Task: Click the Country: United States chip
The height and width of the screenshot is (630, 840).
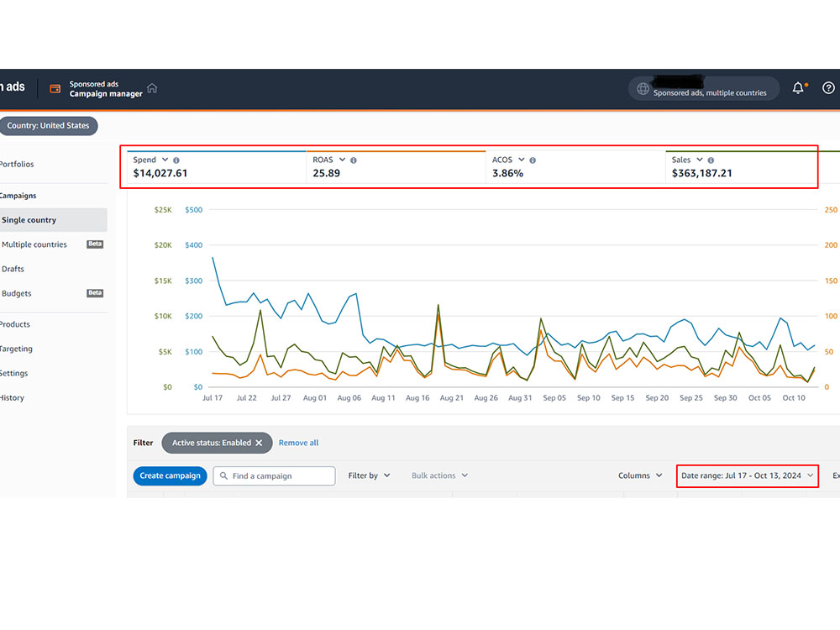Action: pos(48,126)
